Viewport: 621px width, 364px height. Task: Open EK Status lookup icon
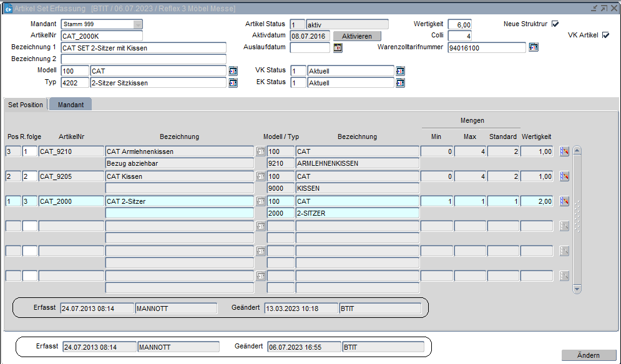coord(400,83)
